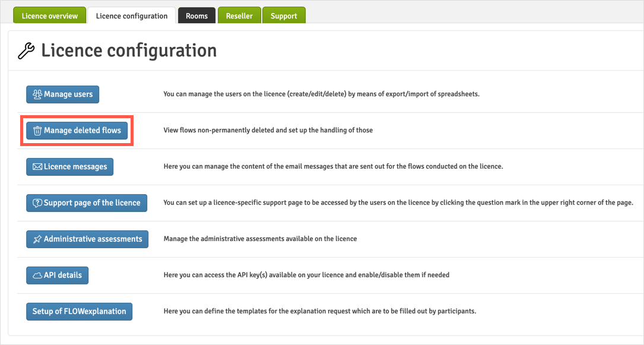Click the Licence configuration page heading
The image size is (644, 345).
coord(128,51)
